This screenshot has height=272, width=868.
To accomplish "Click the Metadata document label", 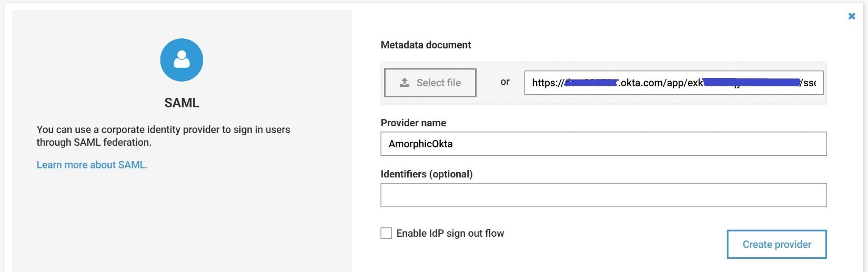I will 426,45.
